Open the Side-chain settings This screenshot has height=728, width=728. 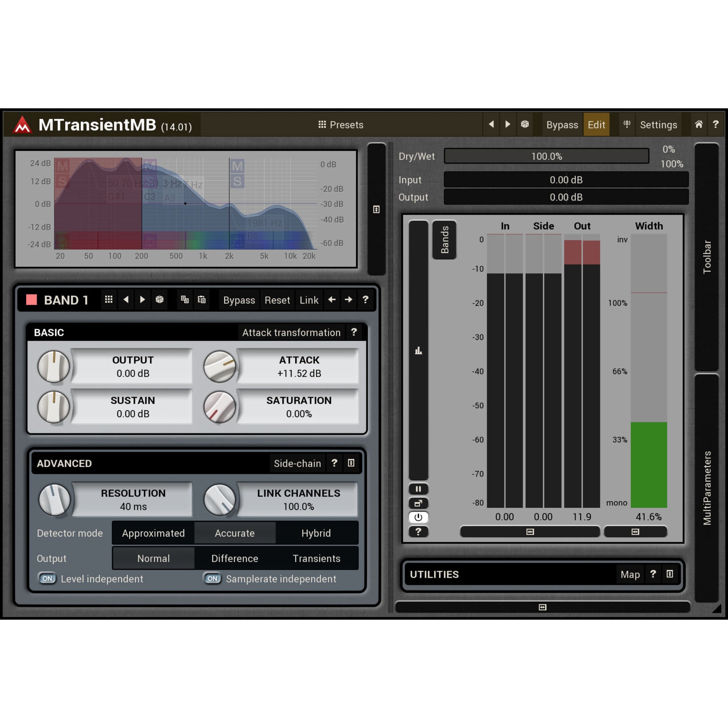(x=297, y=463)
